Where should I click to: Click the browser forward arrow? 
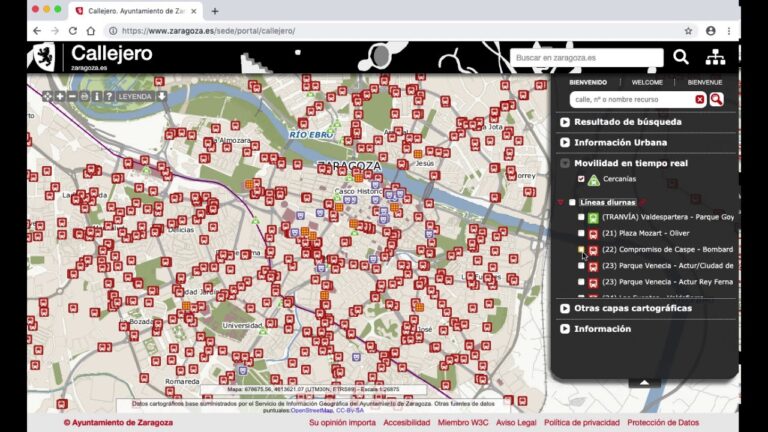tap(55, 31)
